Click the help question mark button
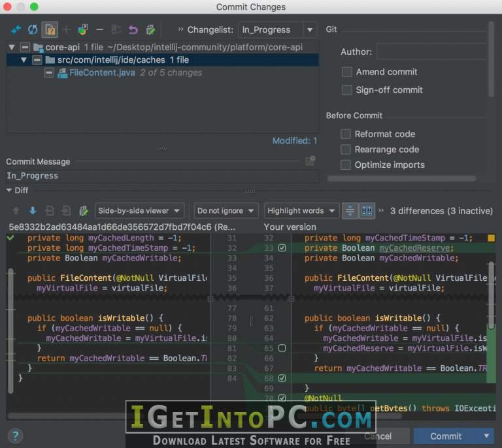 (15, 436)
